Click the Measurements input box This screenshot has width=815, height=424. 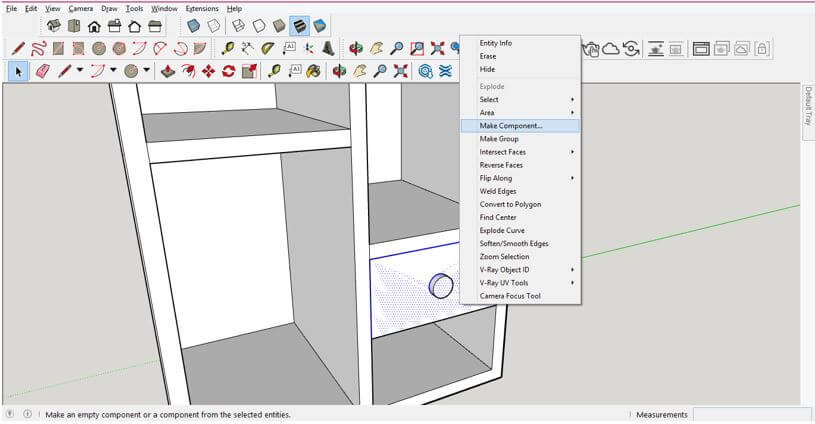pos(750,415)
